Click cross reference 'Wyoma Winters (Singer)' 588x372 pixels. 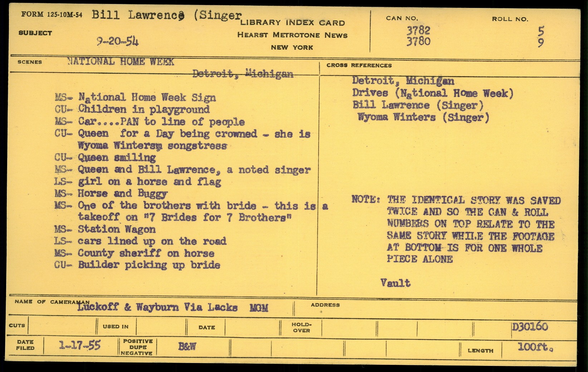[x=423, y=117]
